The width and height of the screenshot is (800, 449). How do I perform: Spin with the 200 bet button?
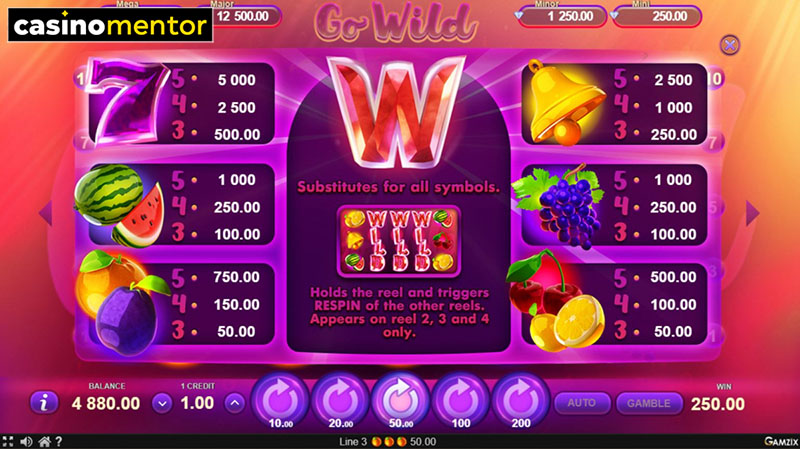coord(521,401)
